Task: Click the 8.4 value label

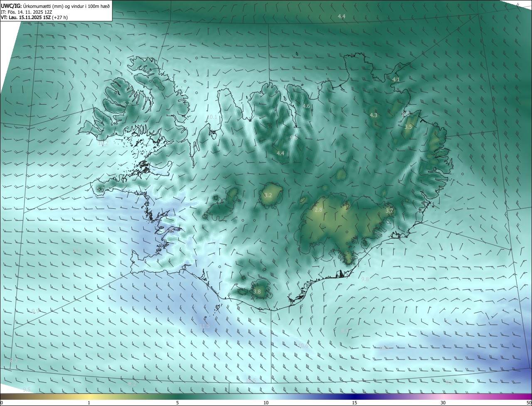Action: [x=345, y=330]
